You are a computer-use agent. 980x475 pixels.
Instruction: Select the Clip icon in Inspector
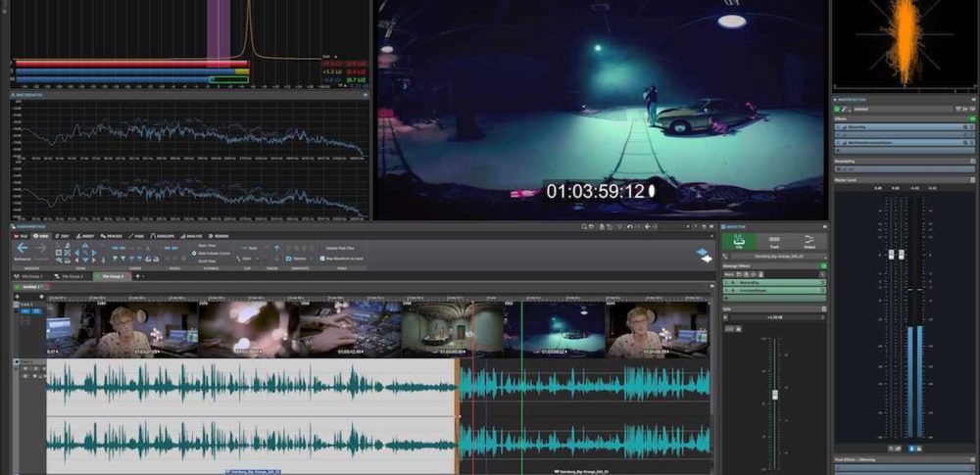[738, 241]
